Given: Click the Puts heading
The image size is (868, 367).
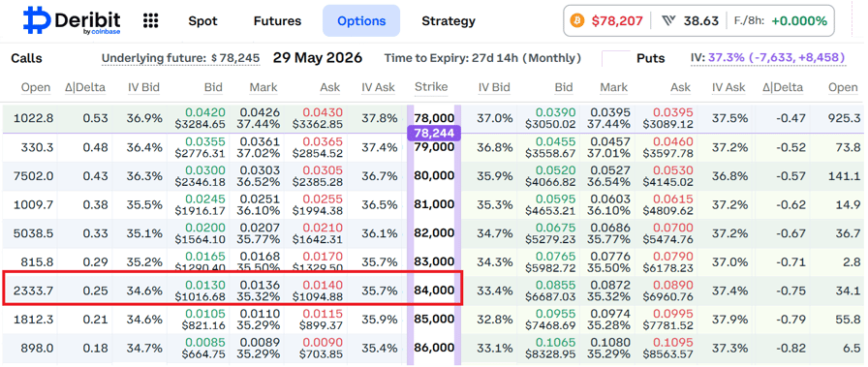Looking at the screenshot, I should [x=650, y=58].
